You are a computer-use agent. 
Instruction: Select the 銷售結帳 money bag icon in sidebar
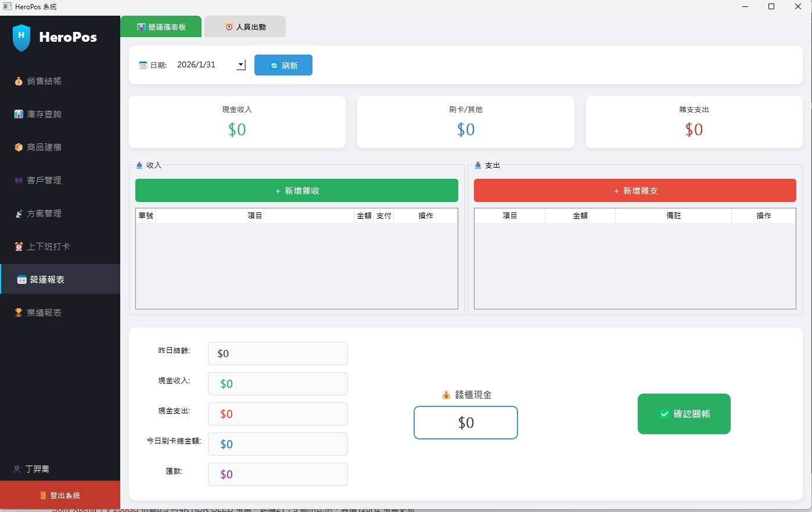point(18,81)
